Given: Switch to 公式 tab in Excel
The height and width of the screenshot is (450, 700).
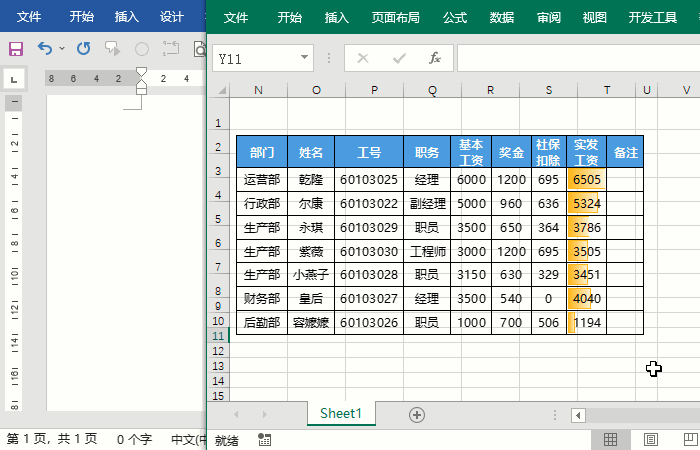Looking at the screenshot, I should [455, 17].
